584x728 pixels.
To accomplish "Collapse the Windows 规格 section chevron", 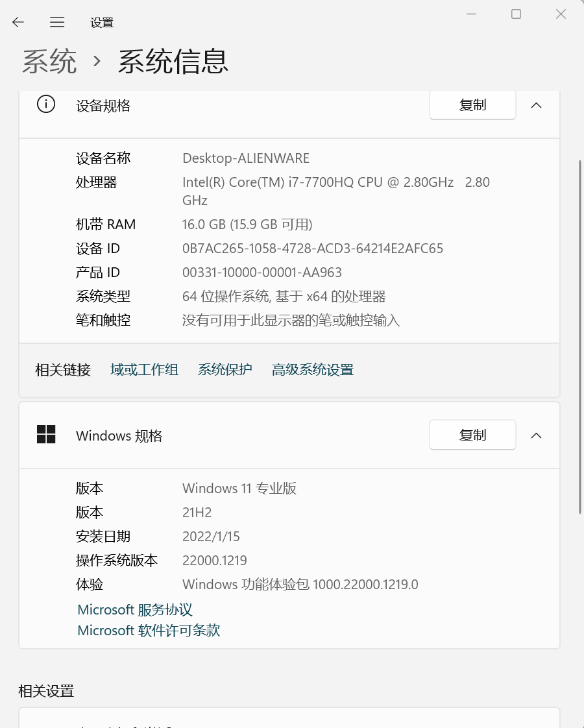I will 536,435.
